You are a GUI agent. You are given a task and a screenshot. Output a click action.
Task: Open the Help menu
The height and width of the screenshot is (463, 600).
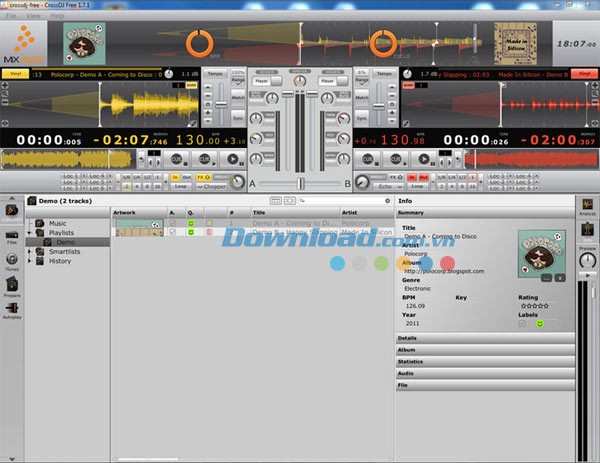57,16
